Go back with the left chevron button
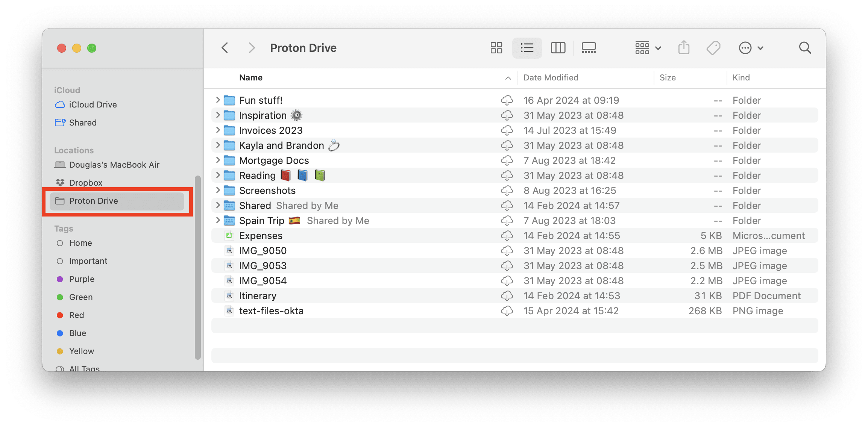Viewport: 868px width, 427px height. pyautogui.click(x=225, y=48)
